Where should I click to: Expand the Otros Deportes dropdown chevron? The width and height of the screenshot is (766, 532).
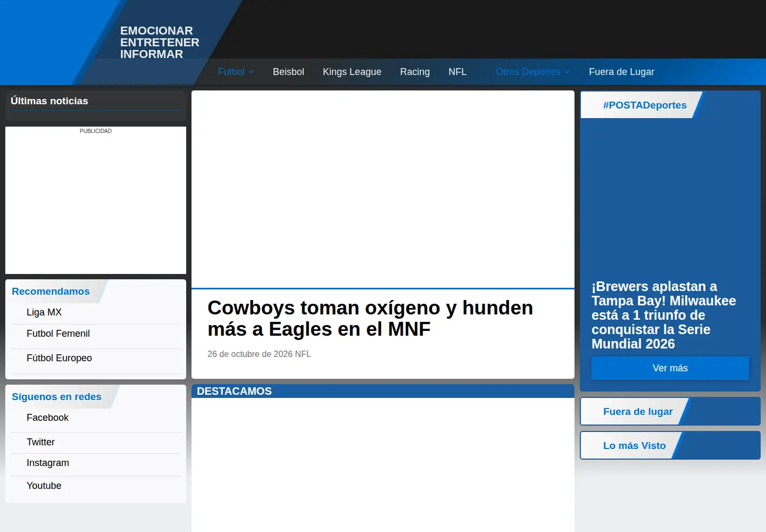[x=567, y=72]
